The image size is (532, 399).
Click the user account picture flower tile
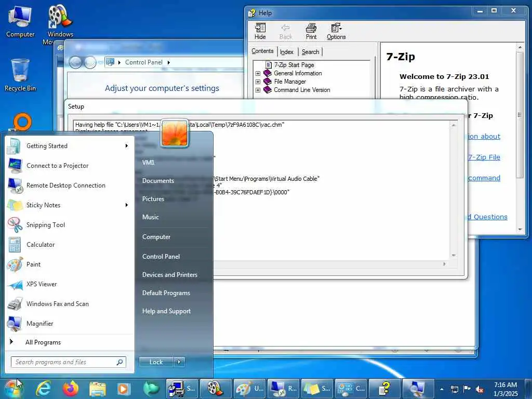[x=175, y=132]
